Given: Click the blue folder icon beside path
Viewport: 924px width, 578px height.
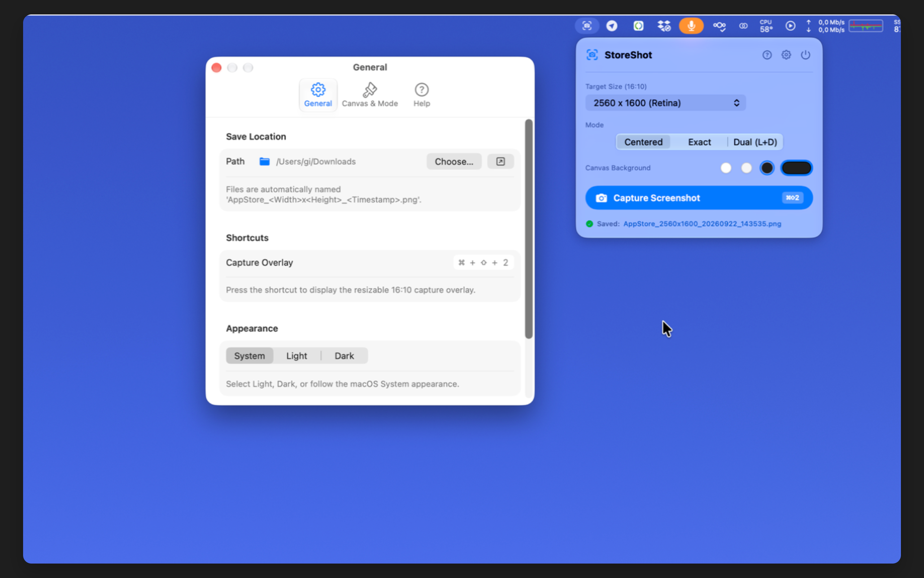Looking at the screenshot, I should [x=264, y=161].
